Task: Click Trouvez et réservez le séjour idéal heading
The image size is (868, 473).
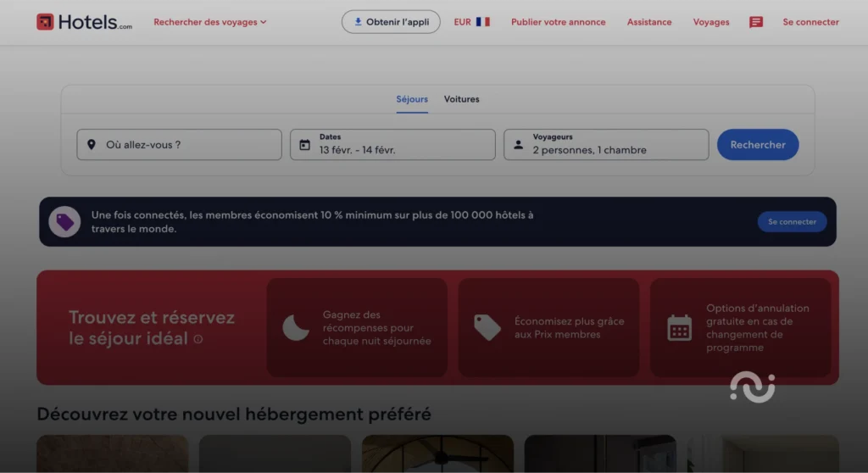Action: [x=152, y=327]
